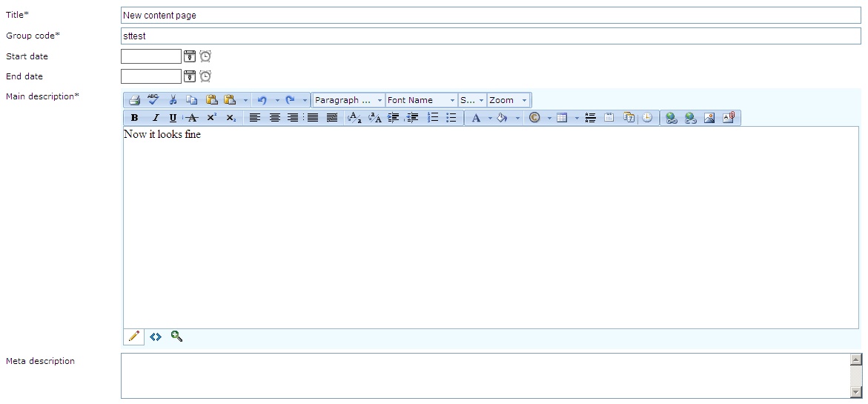Click the calendar icon showing 7
Image resolution: width=868 pixels, height=404 pixels.
pos(629,117)
